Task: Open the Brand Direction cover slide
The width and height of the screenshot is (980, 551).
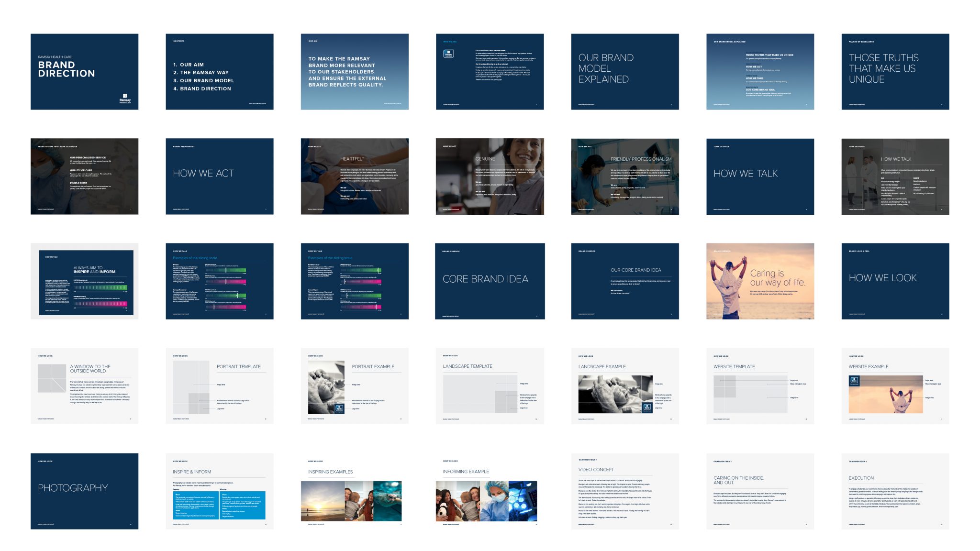Action: 84,72
